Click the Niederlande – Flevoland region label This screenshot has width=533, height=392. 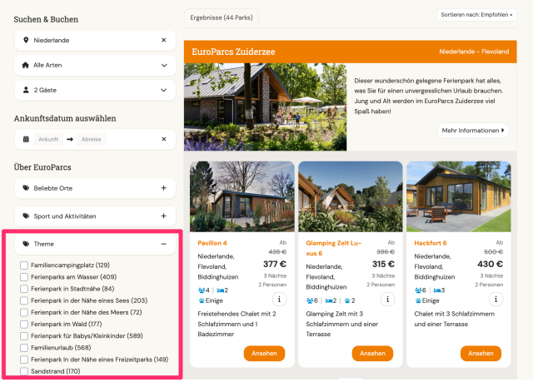[474, 52]
